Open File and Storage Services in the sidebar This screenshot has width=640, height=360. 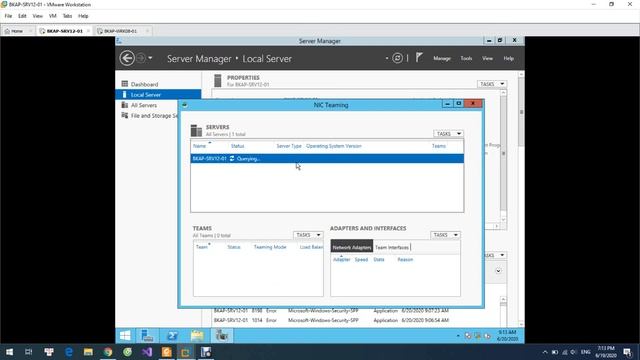(x=154, y=116)
